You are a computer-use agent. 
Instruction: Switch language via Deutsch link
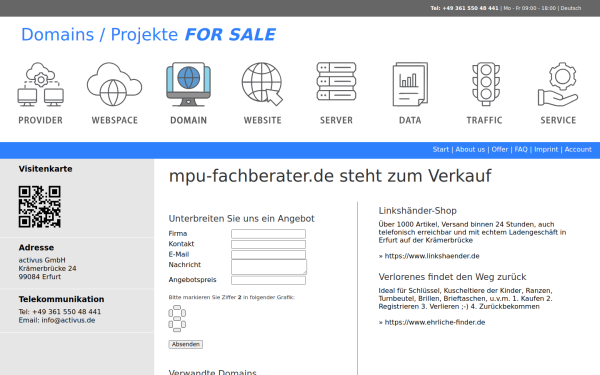point(571,8)
